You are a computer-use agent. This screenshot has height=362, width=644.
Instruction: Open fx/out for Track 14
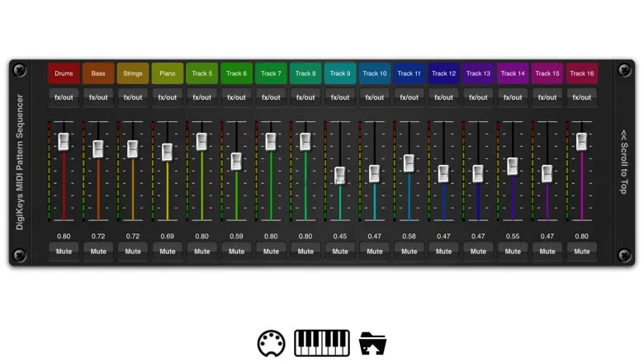pyautogui.click(x=513, y=97)
